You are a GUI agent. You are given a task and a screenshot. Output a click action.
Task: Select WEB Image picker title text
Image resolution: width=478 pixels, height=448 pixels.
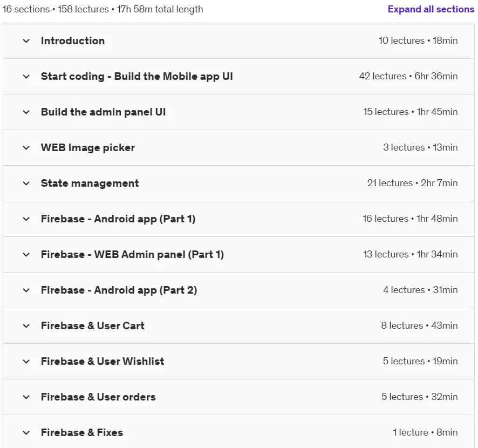[88, 147]
